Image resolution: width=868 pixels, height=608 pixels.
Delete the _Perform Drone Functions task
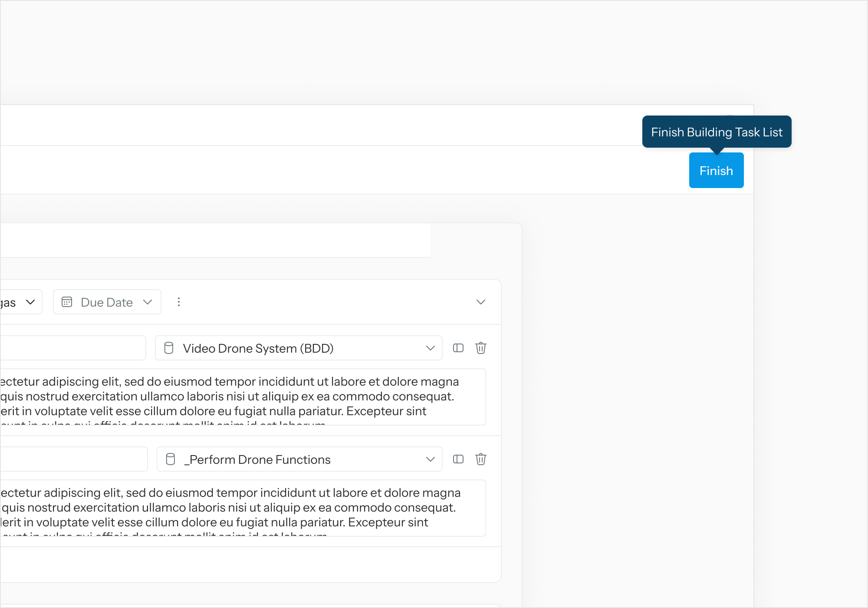click(x=480, y=459)
